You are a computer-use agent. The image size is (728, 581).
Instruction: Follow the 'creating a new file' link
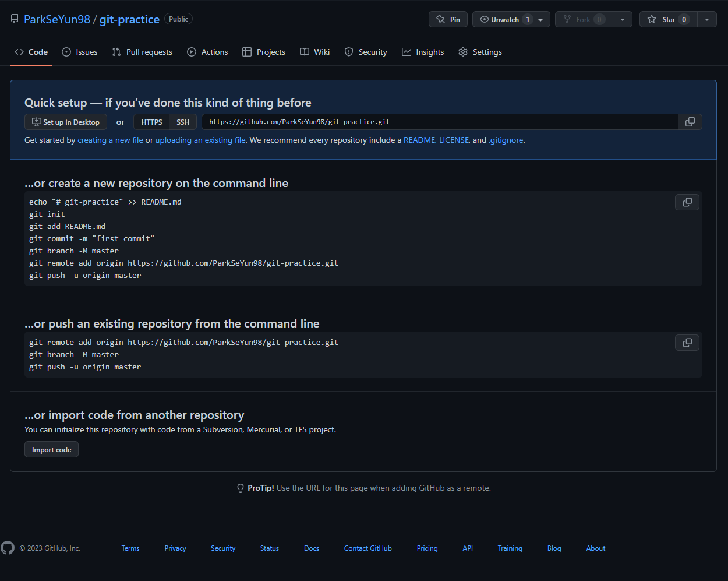click(x=110, y=140)
